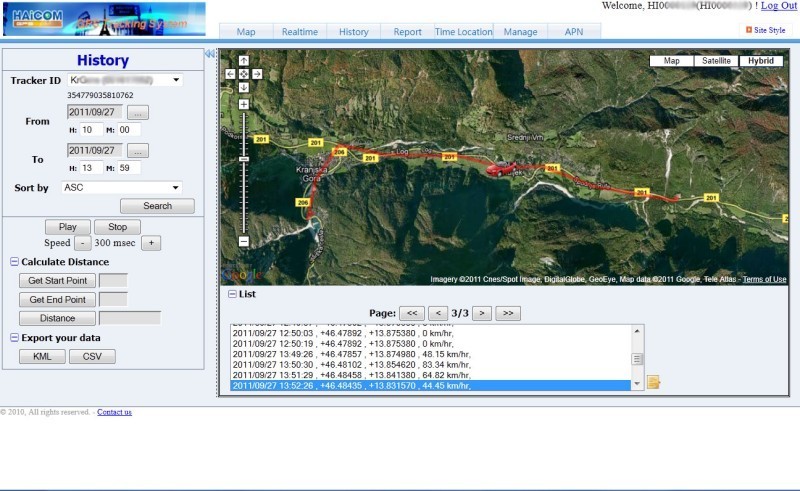Click the list scrollbar up arrow
Screen dimensions: 800x491
coord(637,331)
